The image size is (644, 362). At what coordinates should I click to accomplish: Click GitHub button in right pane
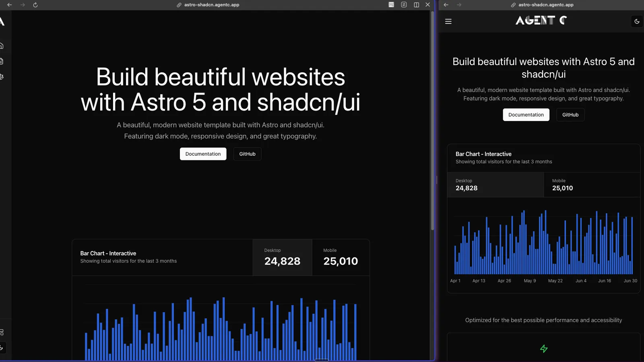coord(570,115)
